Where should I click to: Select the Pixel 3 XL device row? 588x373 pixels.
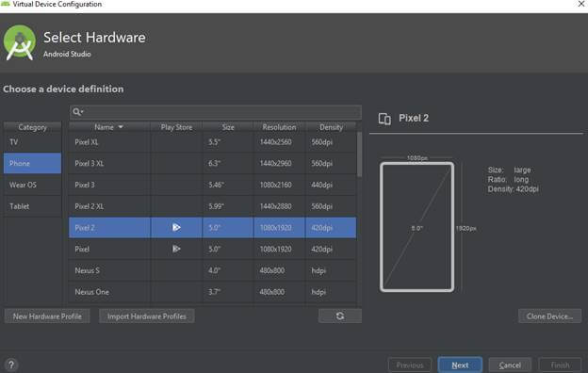[213, 164]
